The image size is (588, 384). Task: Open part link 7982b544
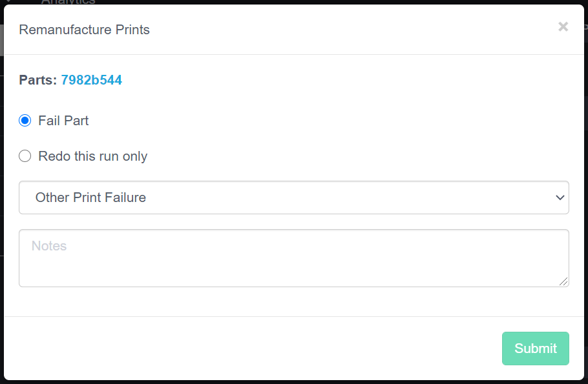click(91, 80)
